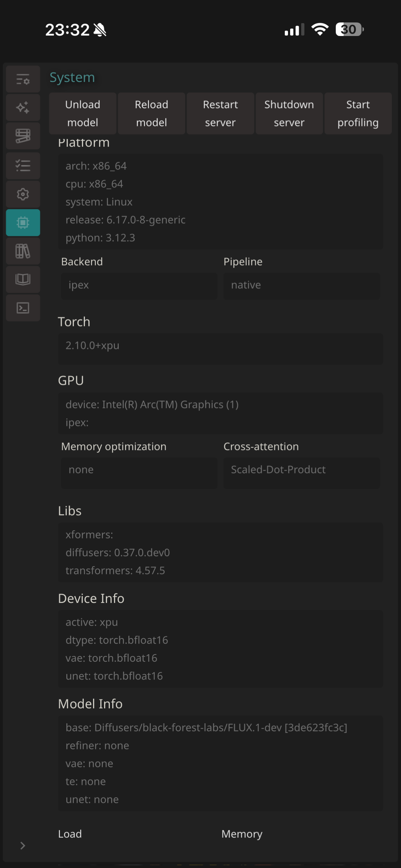The image size is (401, 868).
Task: Open the stacked books icon in sidebar
Action: (23, 136)
